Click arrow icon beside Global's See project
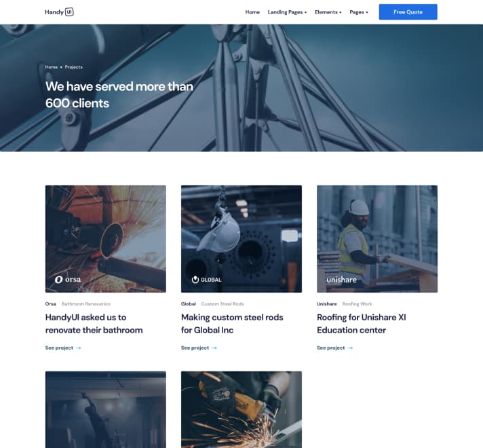The height and width of the screenshot is (448, 483). (x=214, y=348)
